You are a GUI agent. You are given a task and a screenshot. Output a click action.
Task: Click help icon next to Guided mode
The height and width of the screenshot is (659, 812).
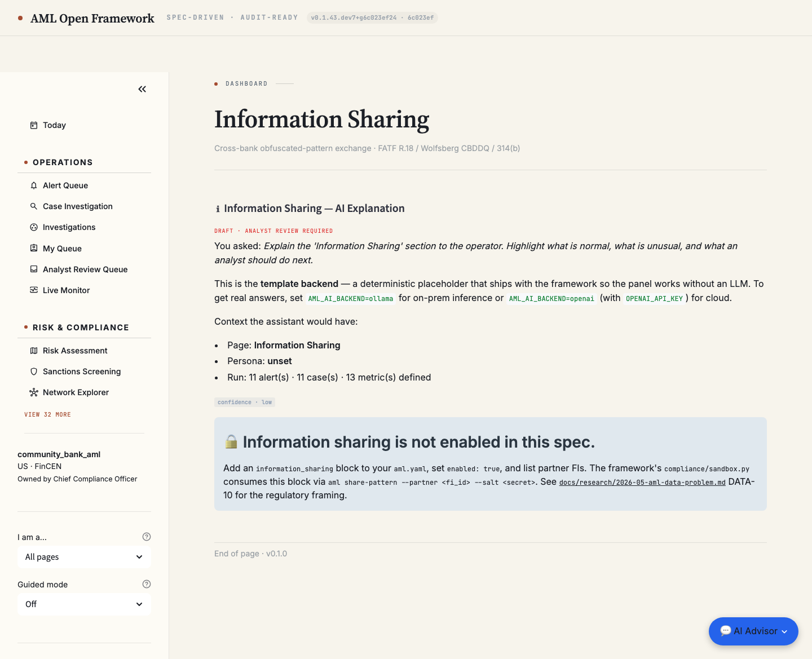coord(147,584)
